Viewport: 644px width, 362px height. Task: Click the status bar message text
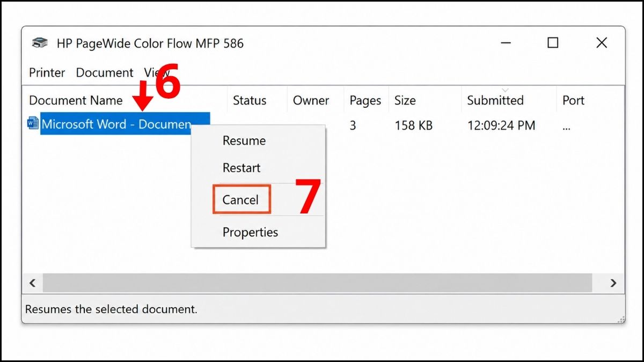[x=111, y=309]
